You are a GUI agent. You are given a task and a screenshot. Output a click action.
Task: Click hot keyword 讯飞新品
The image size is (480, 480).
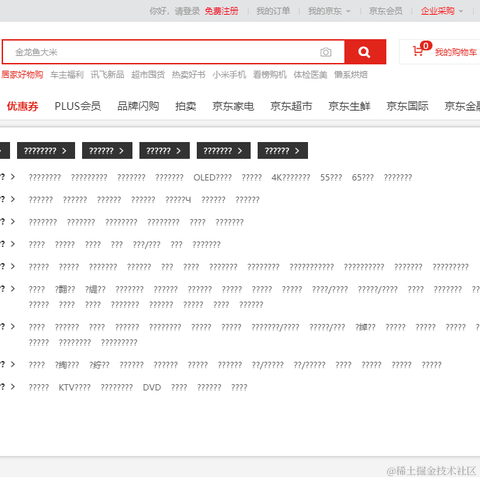coord(107,75)
